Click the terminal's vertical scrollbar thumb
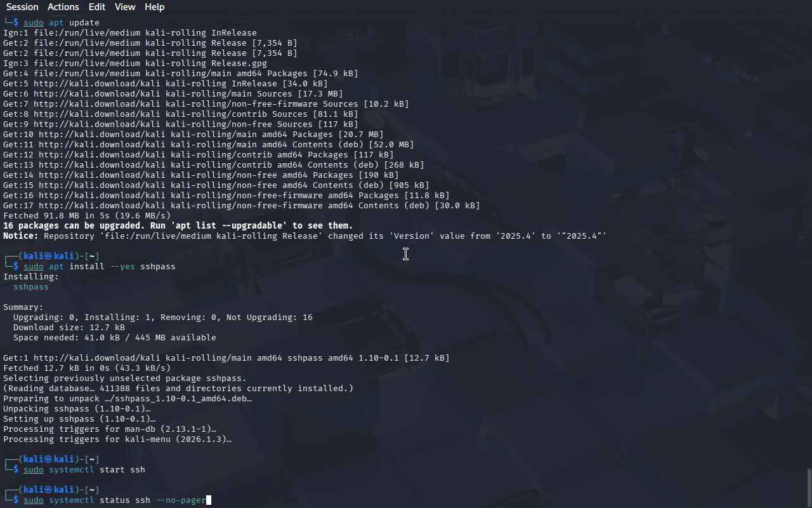Screen dimensions: 812x508 click(809, 488)
